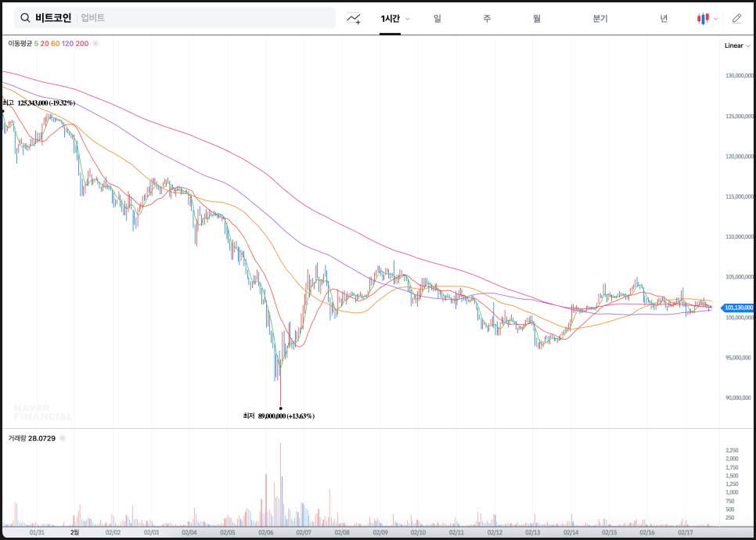Remove the 거래량 volume indicator
Viewport: 756px width, 540px height.
tap(62, 438)
